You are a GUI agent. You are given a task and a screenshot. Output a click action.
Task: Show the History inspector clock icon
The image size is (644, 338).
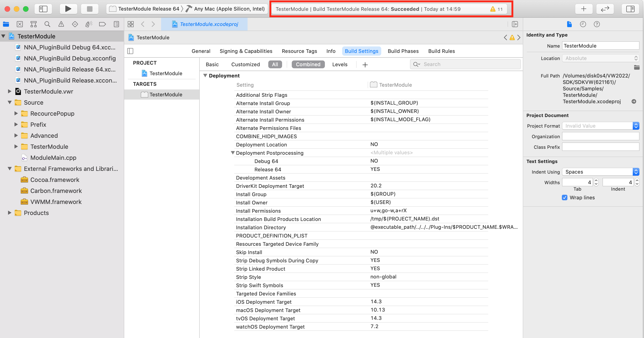coord(583,24)
